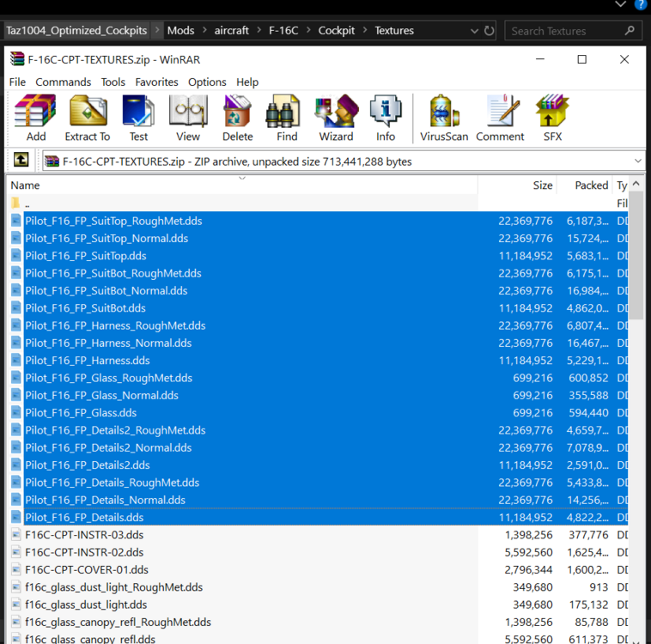This screenshot has height=644, width=651.
Task: Go to Taz1004_Optimized_Cockpits breadcrumb
Action: (x=76, y=30)
